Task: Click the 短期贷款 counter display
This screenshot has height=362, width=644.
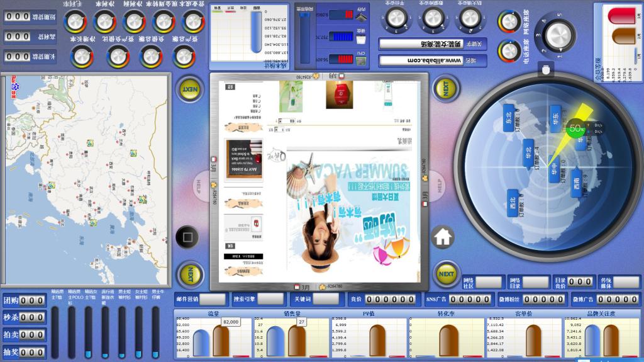Action: click(18, 16)
